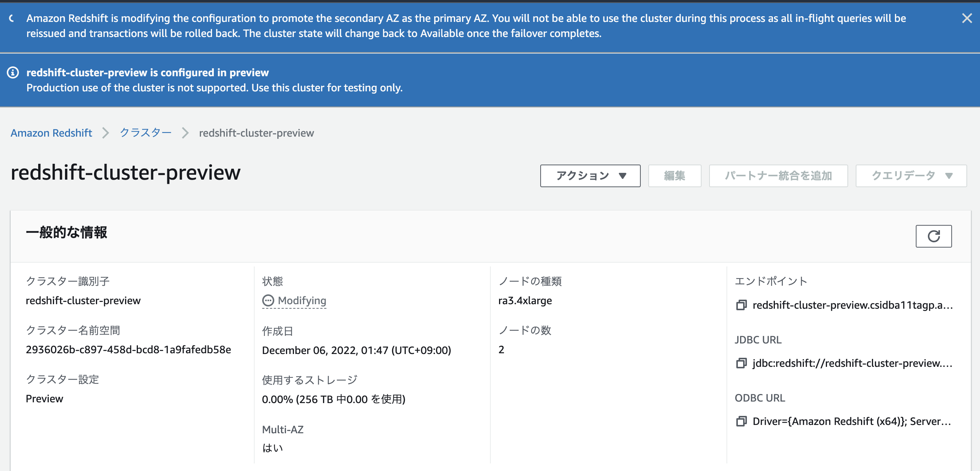Expand the Modifying status details
Viewport: 980px width, 471px height.
(302, 300)
